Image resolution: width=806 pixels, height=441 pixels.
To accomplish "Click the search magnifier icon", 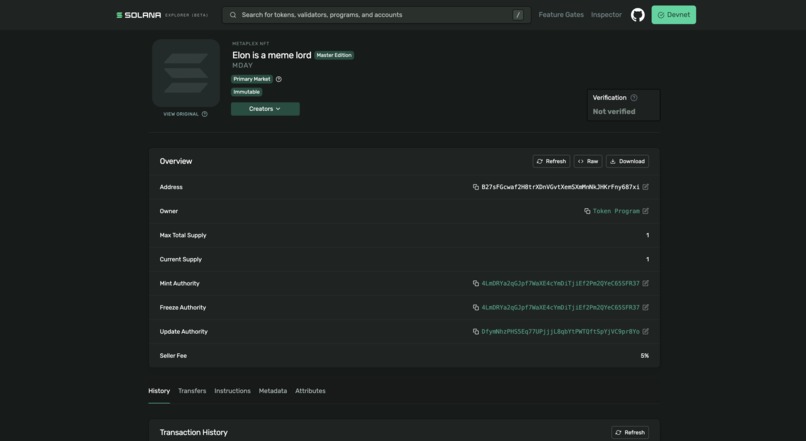I will [233, 15].
